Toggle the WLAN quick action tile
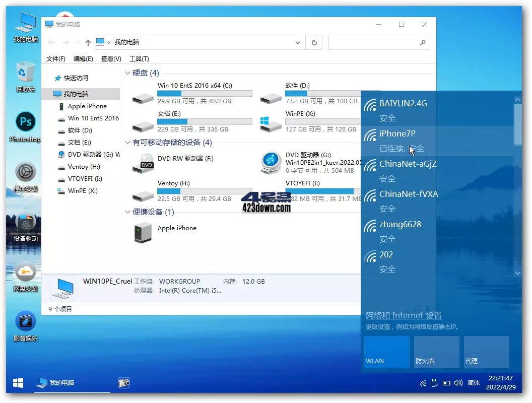This screenshot has height=403, width=532. tap(386, 352)
